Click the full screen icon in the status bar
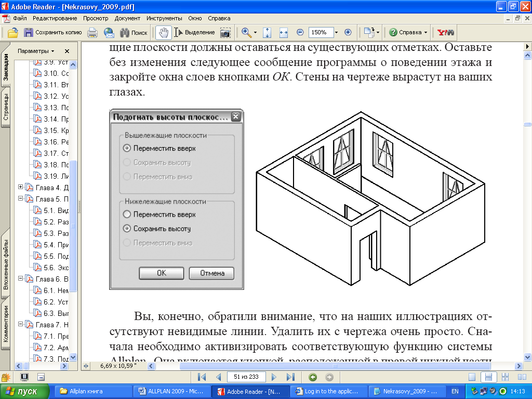532x399 pixels. (x=24, y=377)
